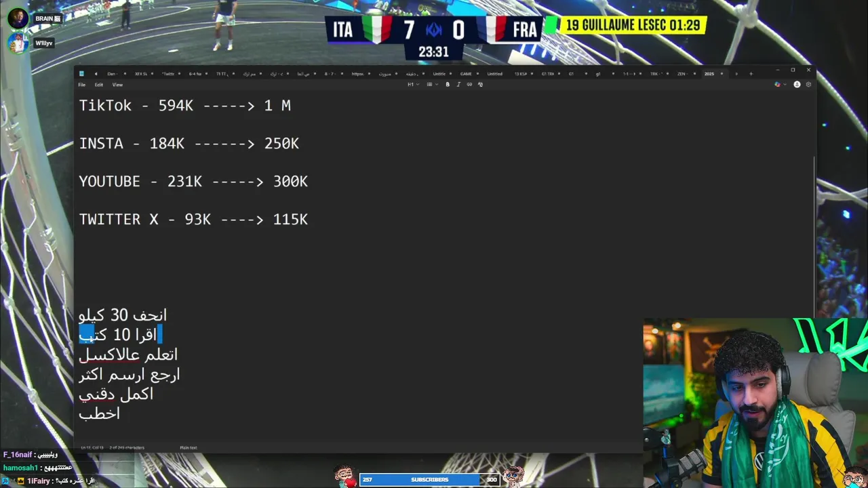Click chat username 1iFairy
The height and width of the screenshot is (488, 868).
tap(40, 481)
